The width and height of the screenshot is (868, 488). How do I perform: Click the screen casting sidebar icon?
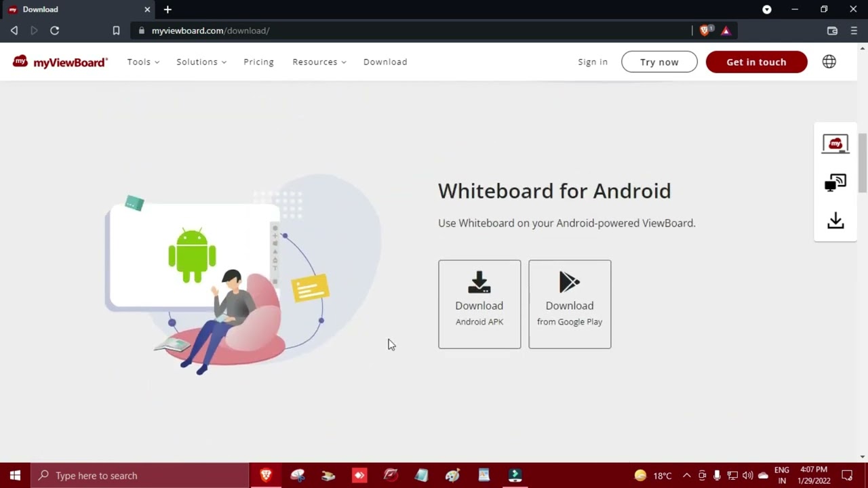[835, 183]
